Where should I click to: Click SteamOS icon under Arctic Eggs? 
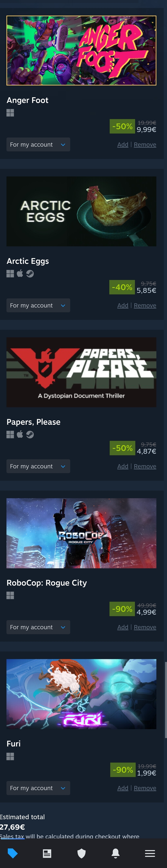coord(30,274)
